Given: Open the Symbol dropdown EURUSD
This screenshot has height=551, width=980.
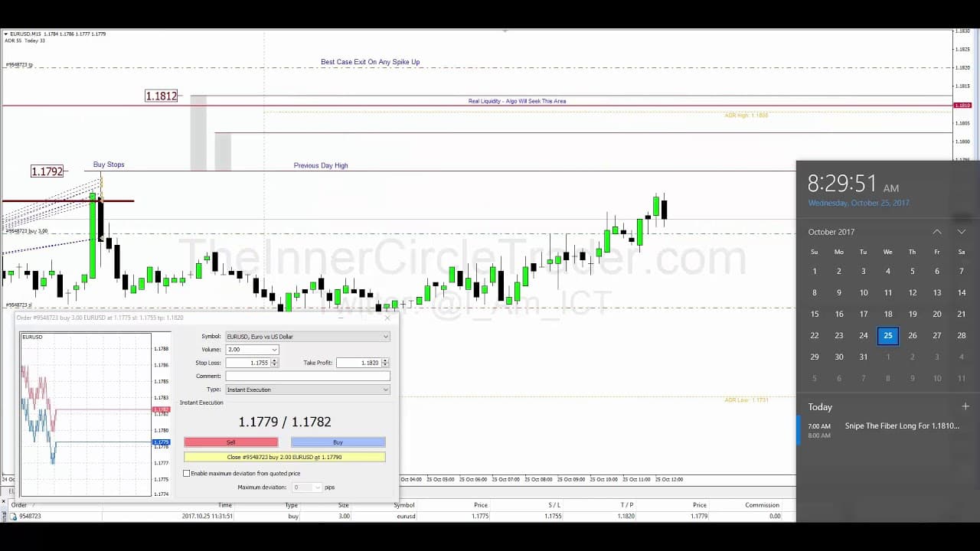Looking at the screenshot, I should 307,337.
